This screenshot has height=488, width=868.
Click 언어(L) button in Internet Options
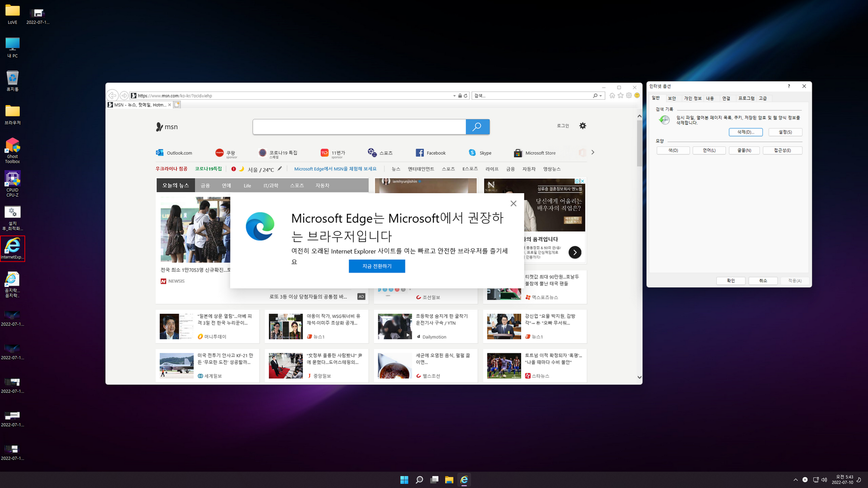click(x=709, y=151)
